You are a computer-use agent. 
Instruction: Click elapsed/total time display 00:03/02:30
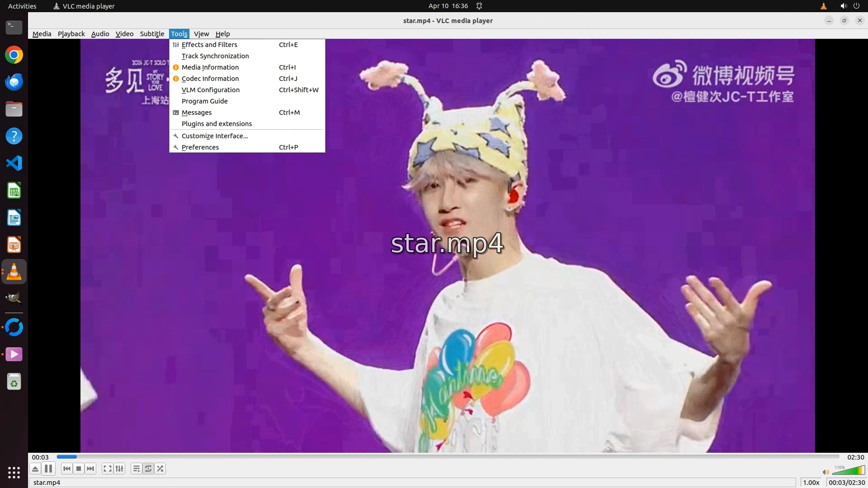click(x=846, y=482)
